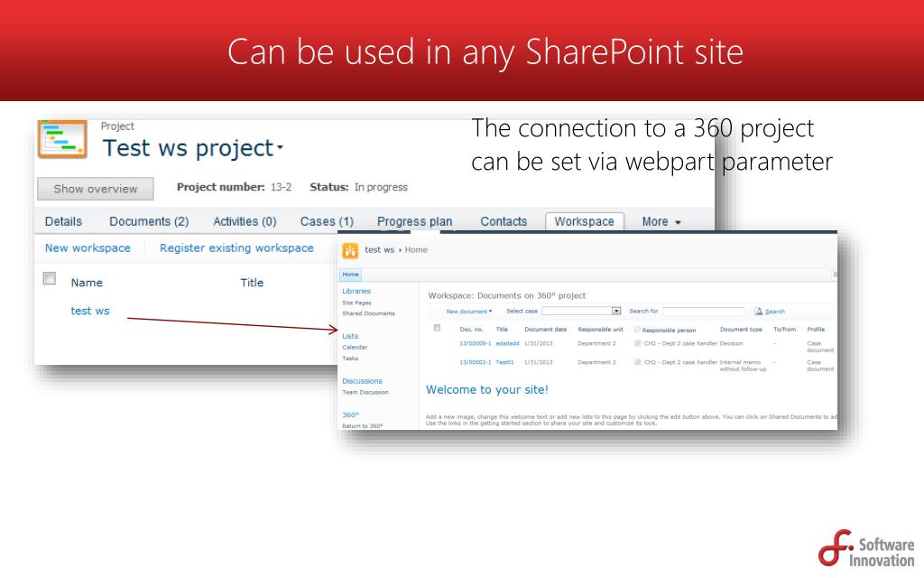Click the Show overview button
Image resolution: width=924 pixels, height=578 pixels.
point(96,189)
